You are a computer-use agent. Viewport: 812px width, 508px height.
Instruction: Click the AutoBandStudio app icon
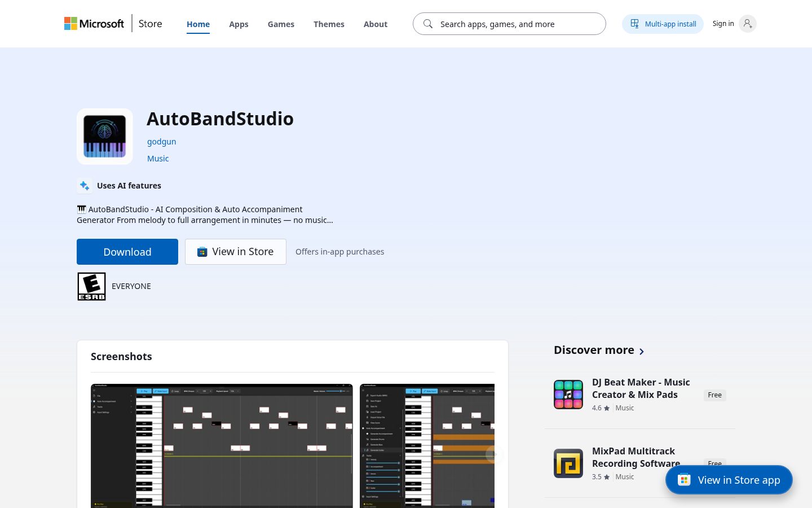tap(105, 137)
